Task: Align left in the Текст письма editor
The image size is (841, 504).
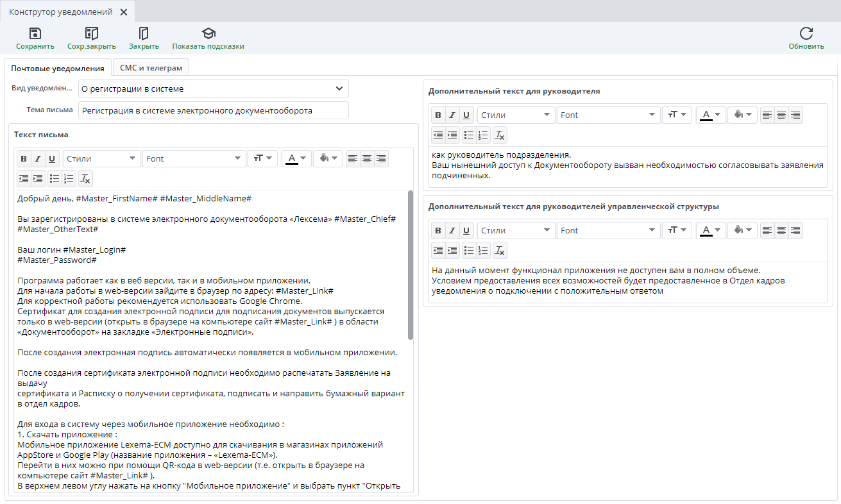Action: [353, 159]
